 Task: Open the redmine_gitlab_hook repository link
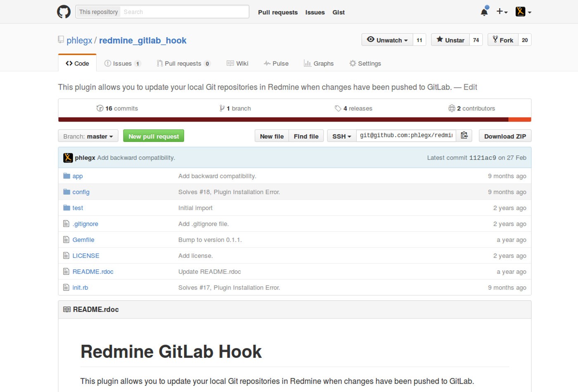point(142,40)
